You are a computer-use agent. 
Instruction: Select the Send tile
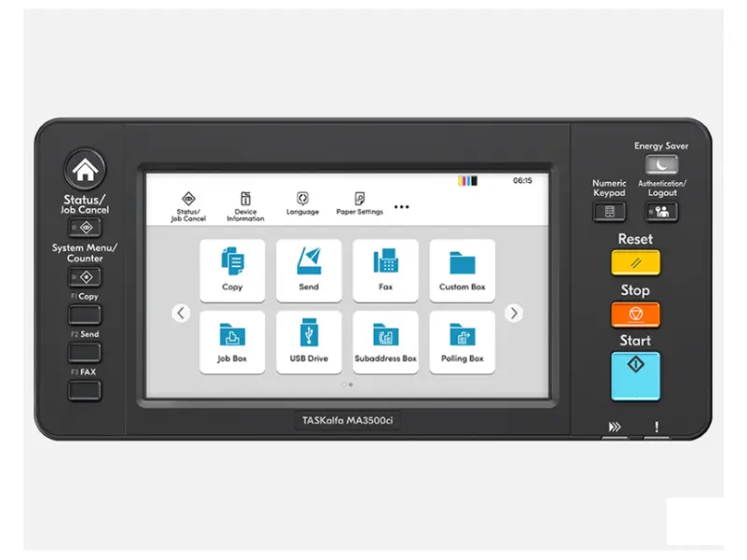pos(309,271)
